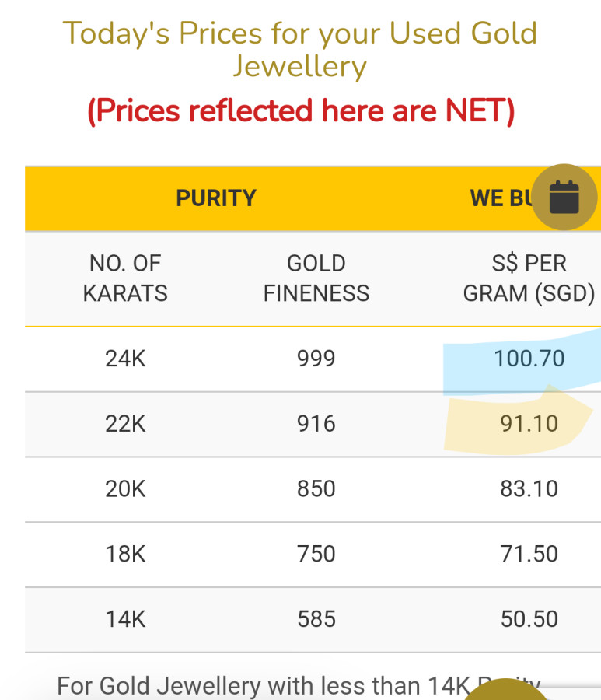Click the 91.10 price highlighted in yellow
601x700 pixels.
[529, 424]
